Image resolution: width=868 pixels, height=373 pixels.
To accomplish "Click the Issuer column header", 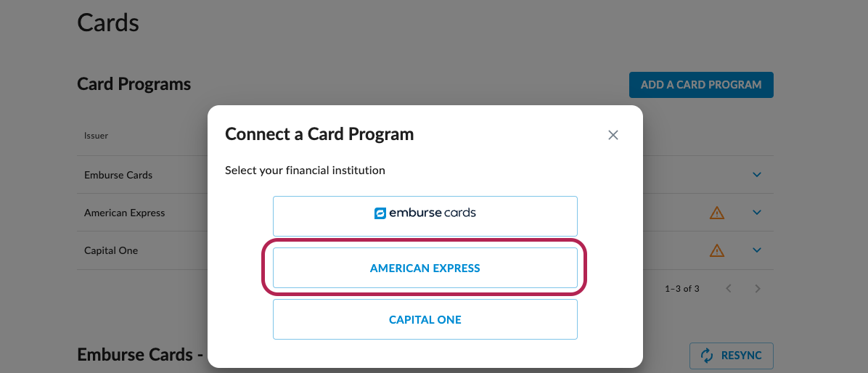I will [x=97, y=136].
